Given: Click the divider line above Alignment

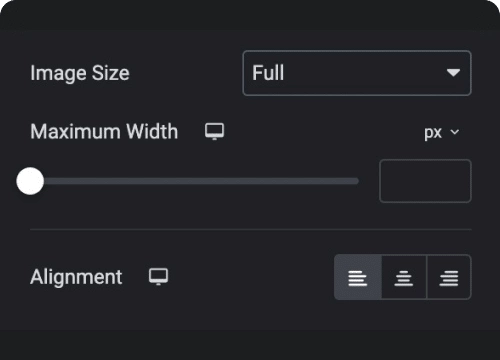Looking at the screenshot, I should pyautogui.click(x=251, y=229).
